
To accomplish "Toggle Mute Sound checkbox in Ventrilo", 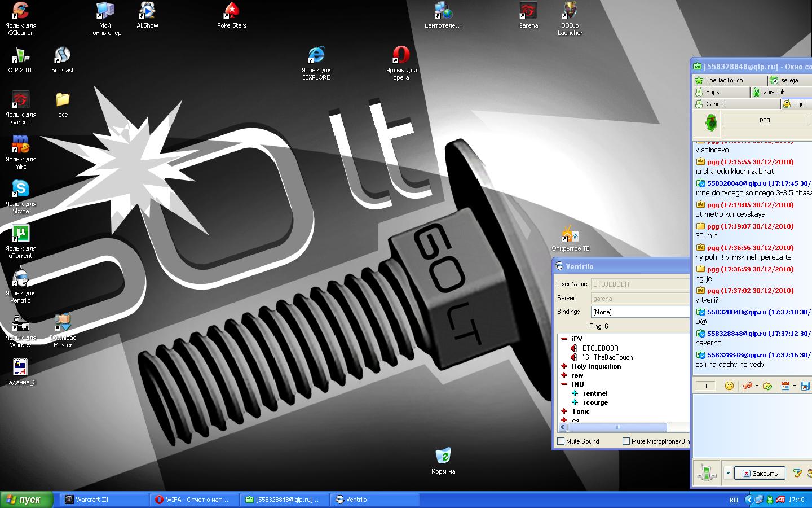I will click(561, 441).
